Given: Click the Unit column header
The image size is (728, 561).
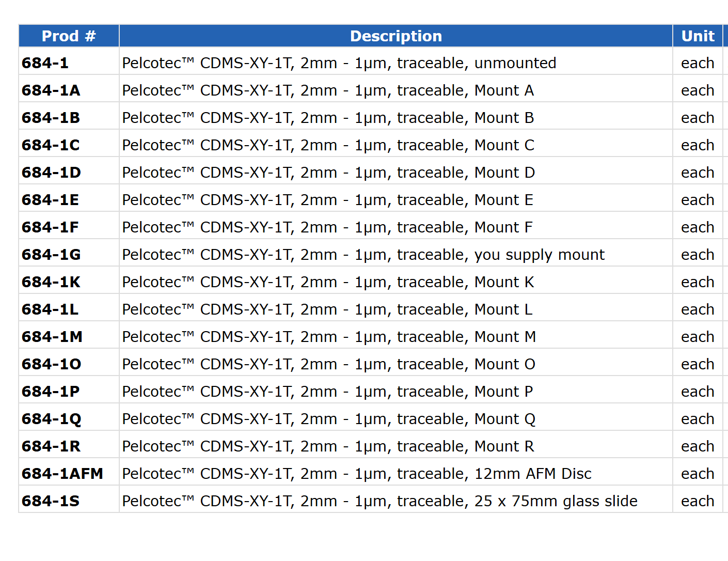Looking at the screenshot, I should coord(698,36).
